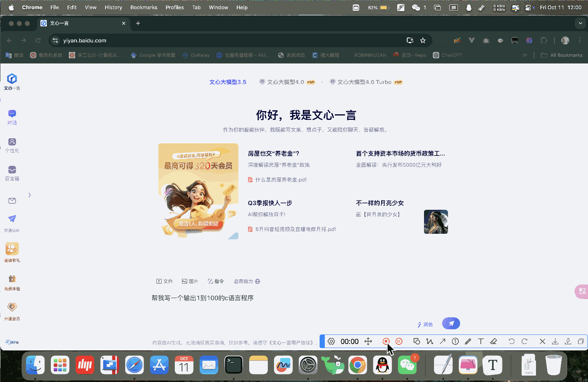The image size is (588, 382).
Task: Expand the collapsed sidebar chevron arrow
Action: click(x=30, y=195)
